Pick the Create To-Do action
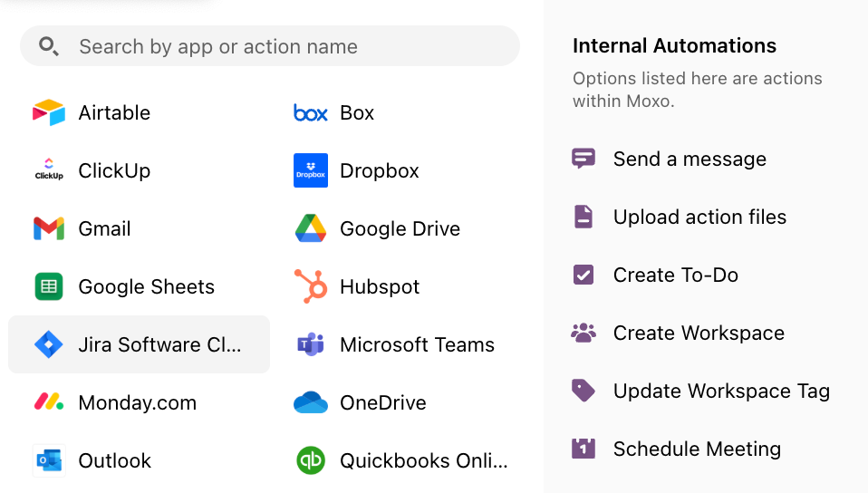The width and height of the screenshot is (868, 493). [675, 275]
